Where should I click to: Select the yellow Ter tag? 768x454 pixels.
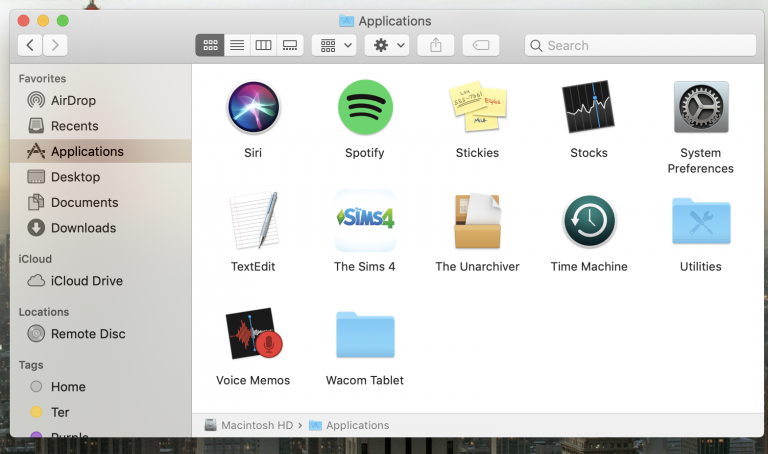point(100,412)
